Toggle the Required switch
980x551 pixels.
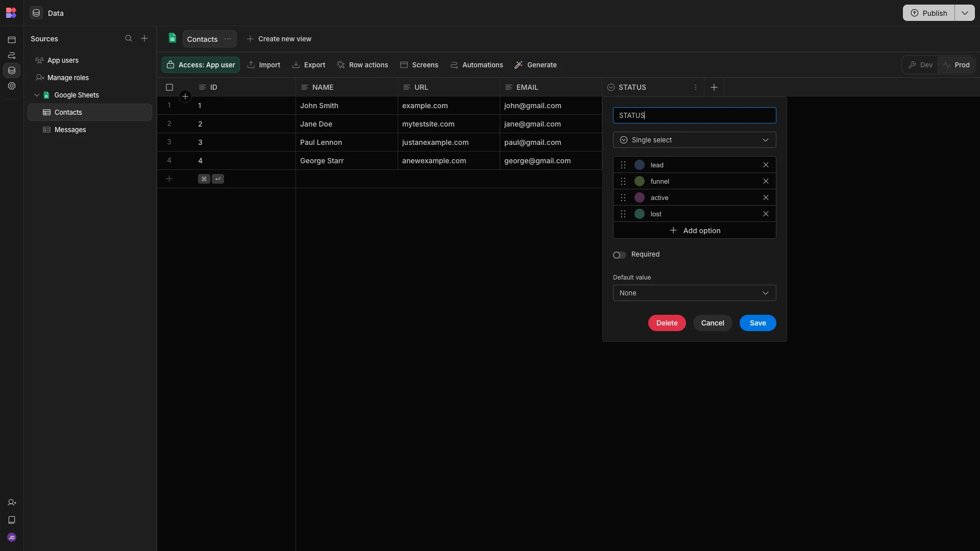pos(619,255)
